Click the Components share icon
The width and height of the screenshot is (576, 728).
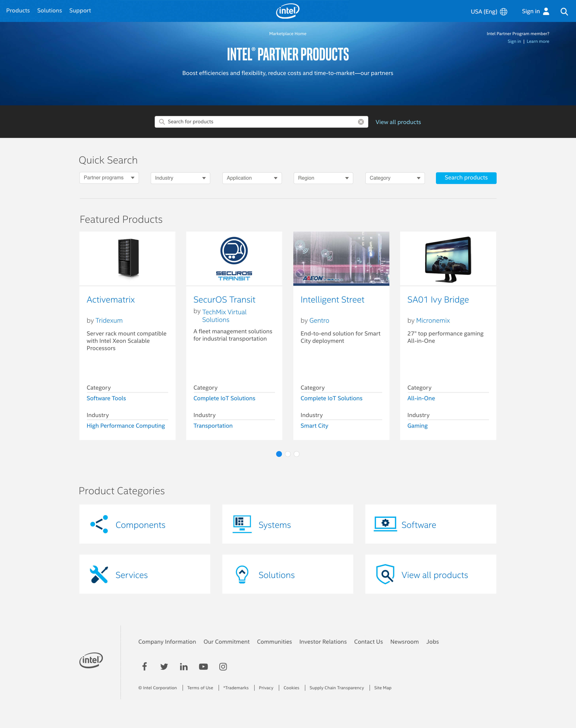pyautogui.click(x=99, y=524)
